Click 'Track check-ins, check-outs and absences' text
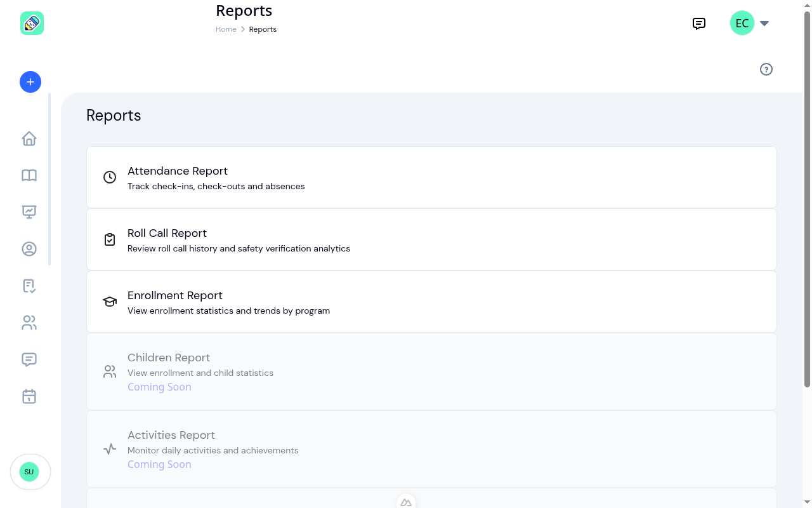 pyautogui.click(x=216, y=186)
